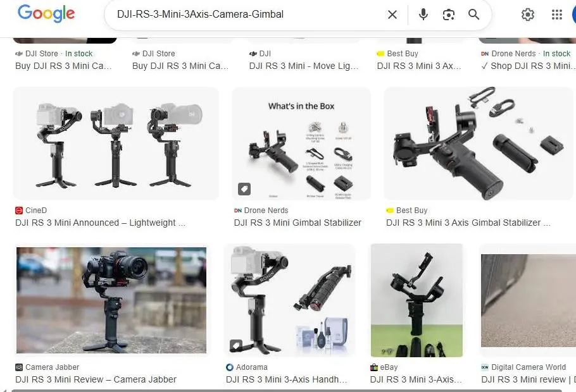This screenshot has height=392, width=576.
Task: Open Google Lens image search
Action: pos(449,15)
